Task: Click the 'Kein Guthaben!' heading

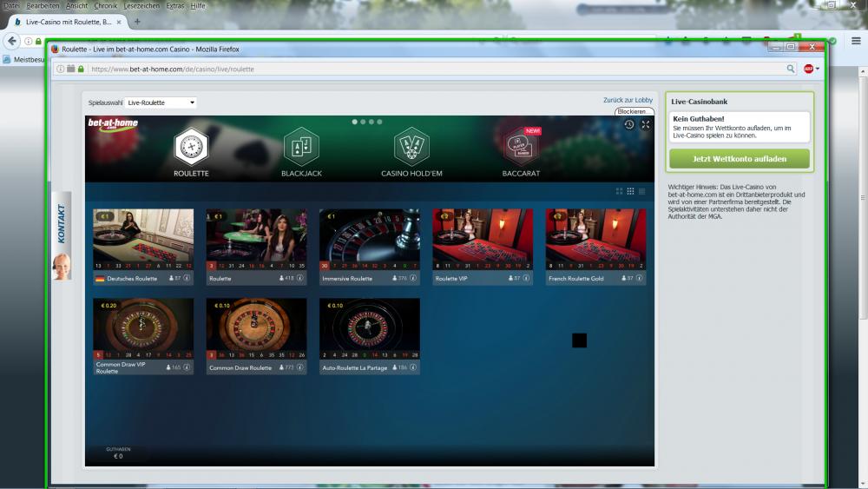Action: pos(698,118)
